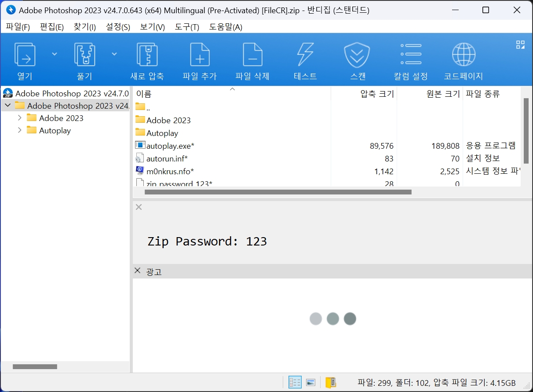Select image preview view icon in status bar

311,382
